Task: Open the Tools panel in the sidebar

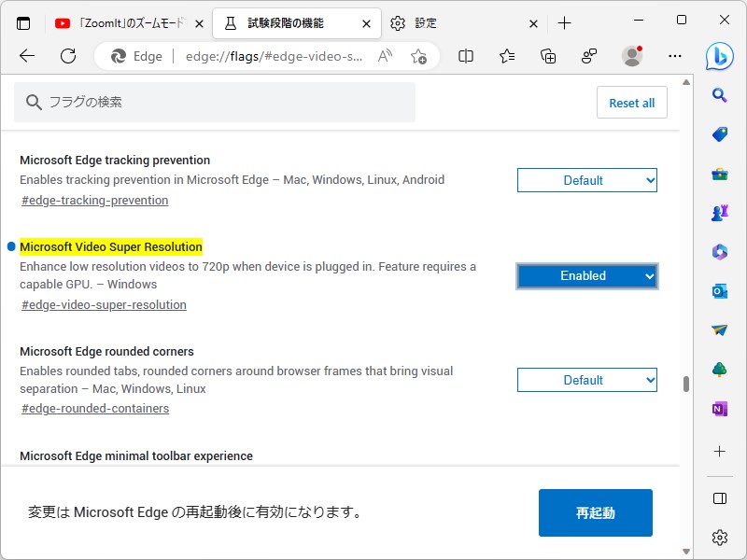Action: point(718,173)
